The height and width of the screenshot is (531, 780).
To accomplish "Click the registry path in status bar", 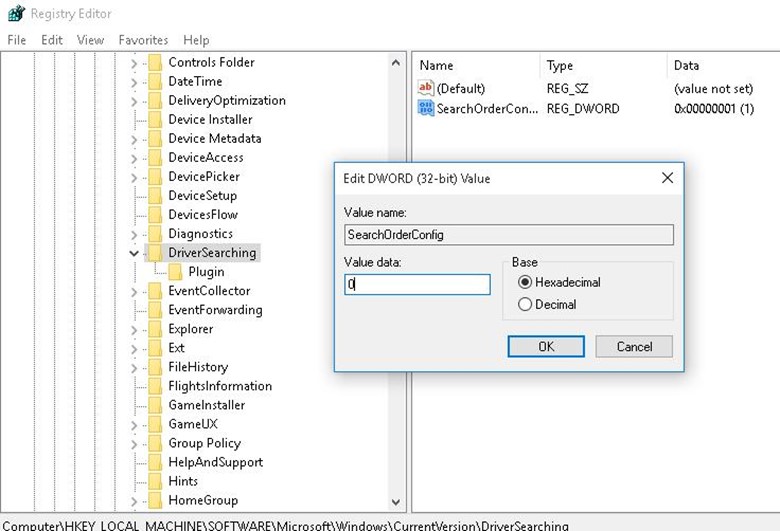I will (x=285, y=525).
